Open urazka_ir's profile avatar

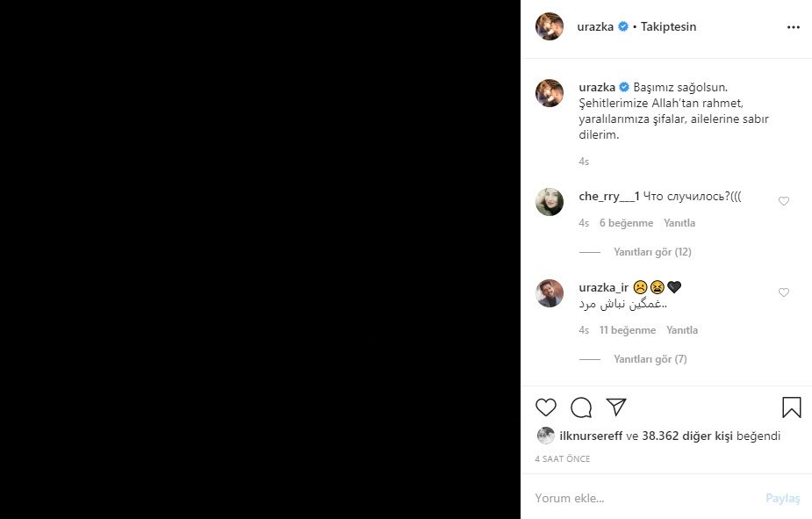[550, 293]
